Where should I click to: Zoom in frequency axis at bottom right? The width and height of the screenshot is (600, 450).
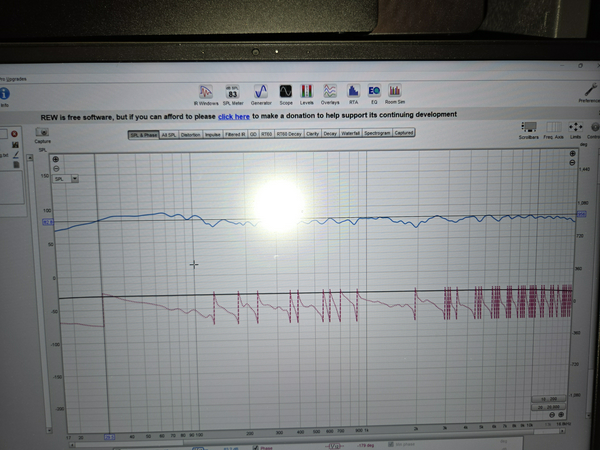tap(561, 414)
